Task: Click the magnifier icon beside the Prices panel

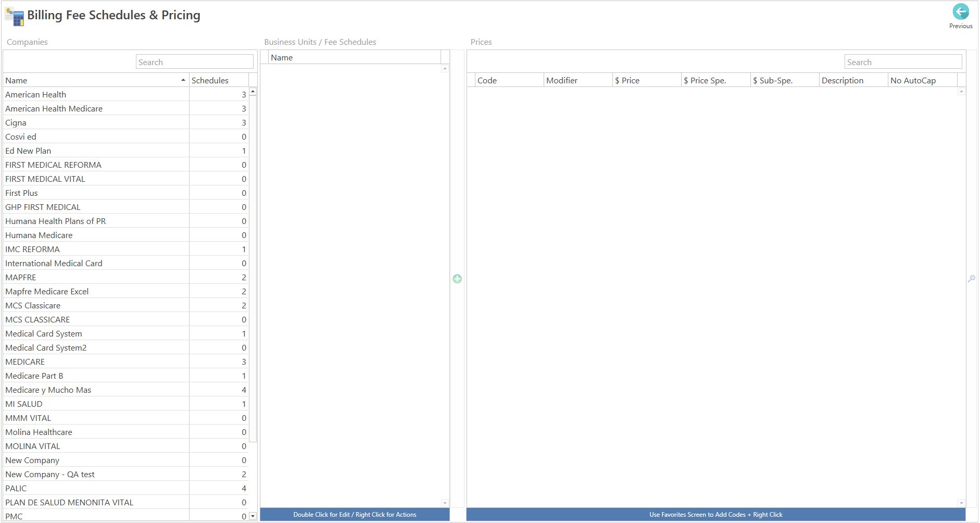Action: point(972,279)
